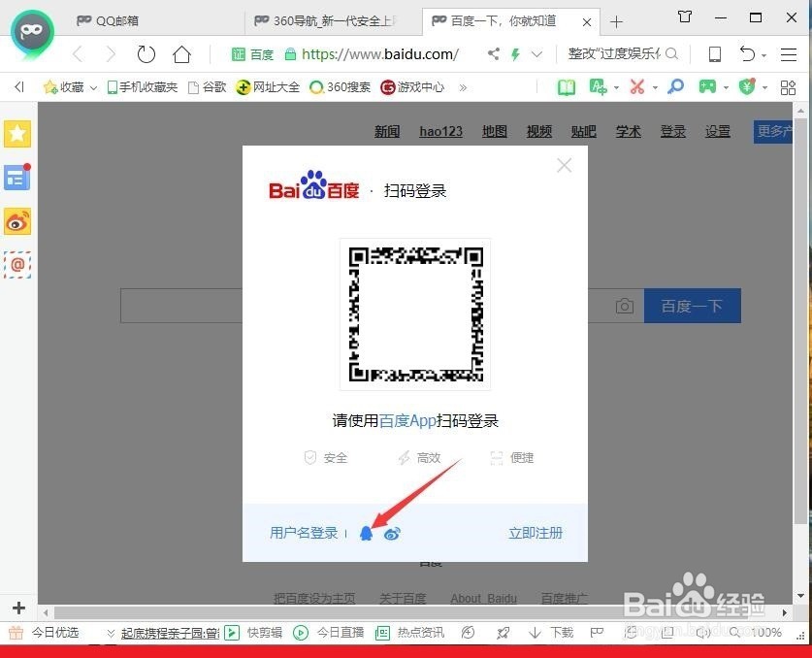This screenshot has width=812, height=658.
Task: Click the camera image search icon
Action: tap(625, 306)
